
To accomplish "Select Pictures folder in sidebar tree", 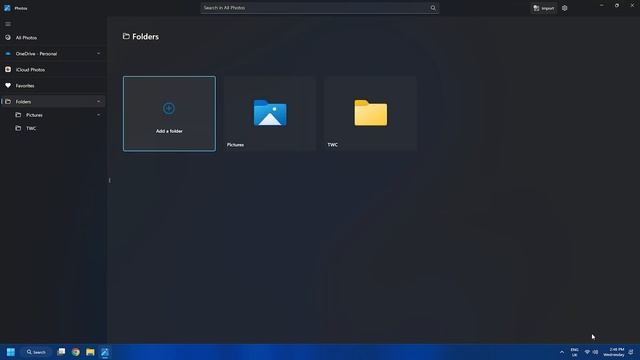I will (58, 115).
